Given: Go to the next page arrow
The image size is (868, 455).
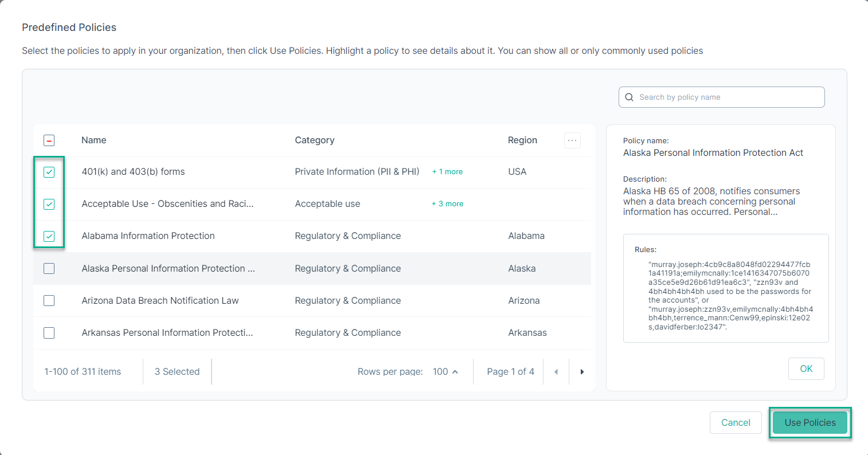Looking at the screenshot, I should (x=581, y=371).
